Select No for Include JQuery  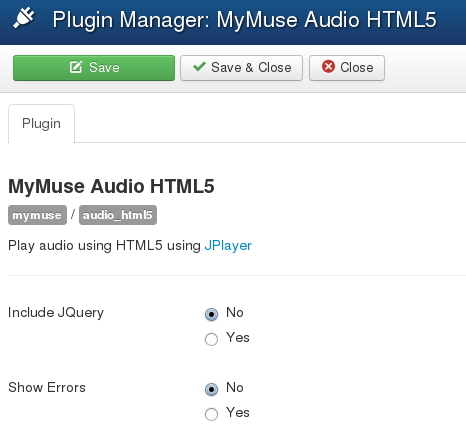pyautogui.click(x=211, y=314)
